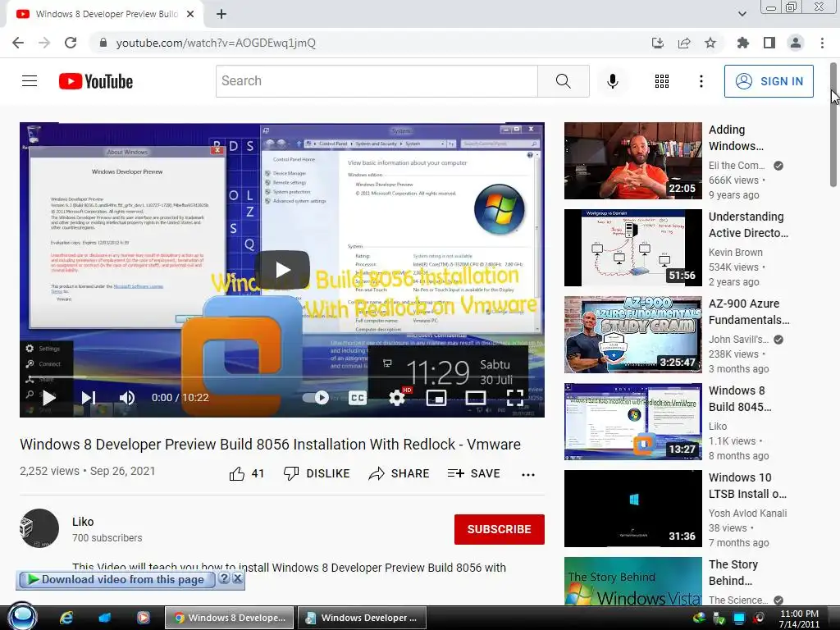Switch to theater mode
The width and height of the screenshot is (840, 630).
pyautogui.click(x=476, y=398)
